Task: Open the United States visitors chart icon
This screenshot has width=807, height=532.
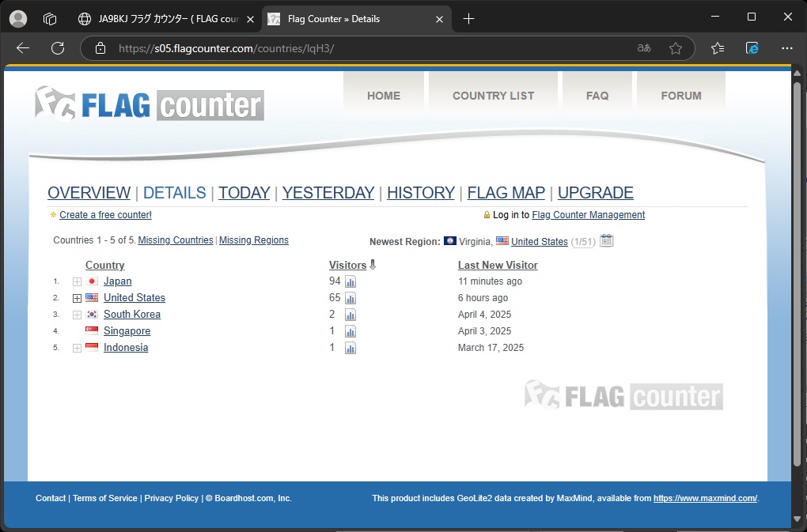Action: pyautogui.click(x=350, y=298)
